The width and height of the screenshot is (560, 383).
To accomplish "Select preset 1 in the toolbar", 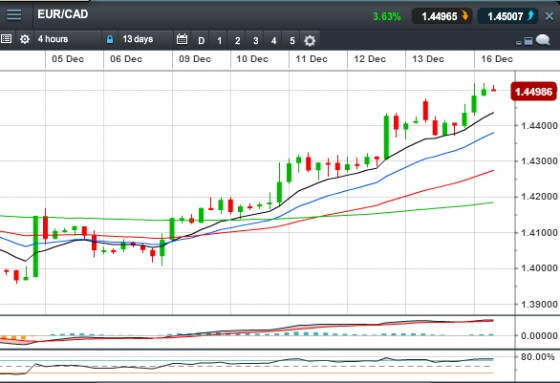I will click(x=220, y=40).
